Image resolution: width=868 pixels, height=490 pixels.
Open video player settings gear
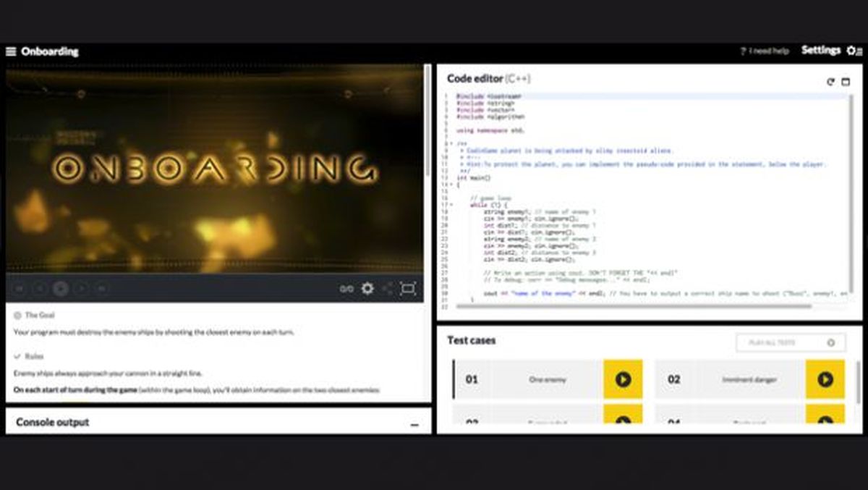[367, 289]
